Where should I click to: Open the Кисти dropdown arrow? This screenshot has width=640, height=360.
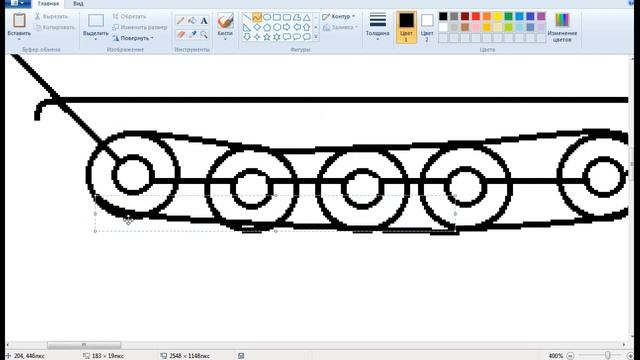(225, 39)
